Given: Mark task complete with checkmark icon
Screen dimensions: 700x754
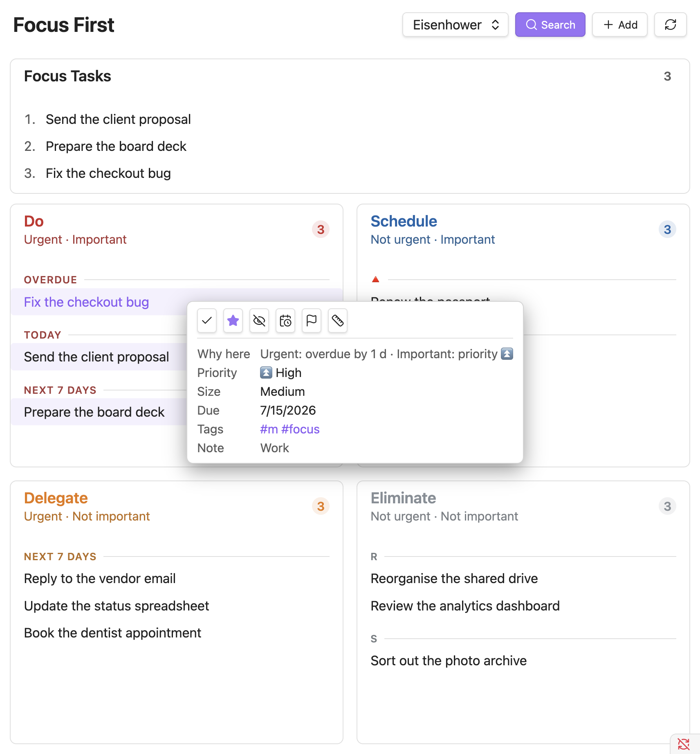Looking at the screenshot, I should pyautogui.click(x=207, y=321).
